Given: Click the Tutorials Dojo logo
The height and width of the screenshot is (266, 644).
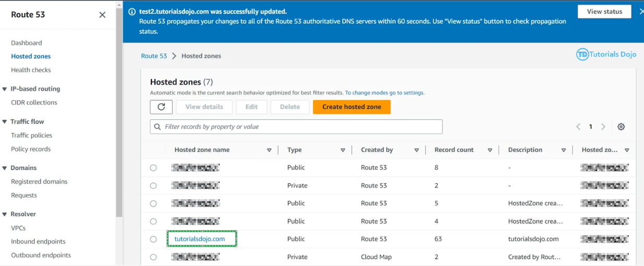Looking at the screenshot, I should [606, 54].
